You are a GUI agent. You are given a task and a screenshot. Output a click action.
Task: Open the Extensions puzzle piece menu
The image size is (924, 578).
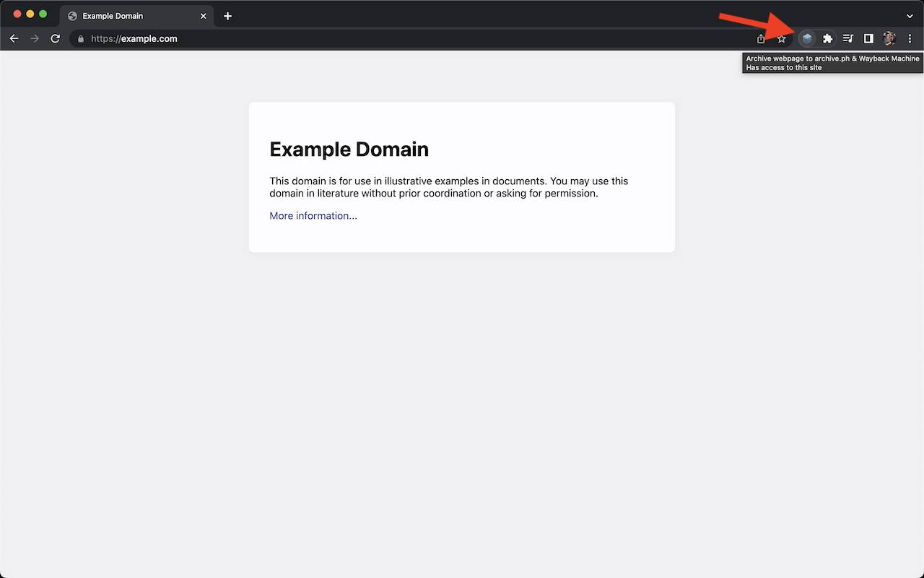coord(828,38)
